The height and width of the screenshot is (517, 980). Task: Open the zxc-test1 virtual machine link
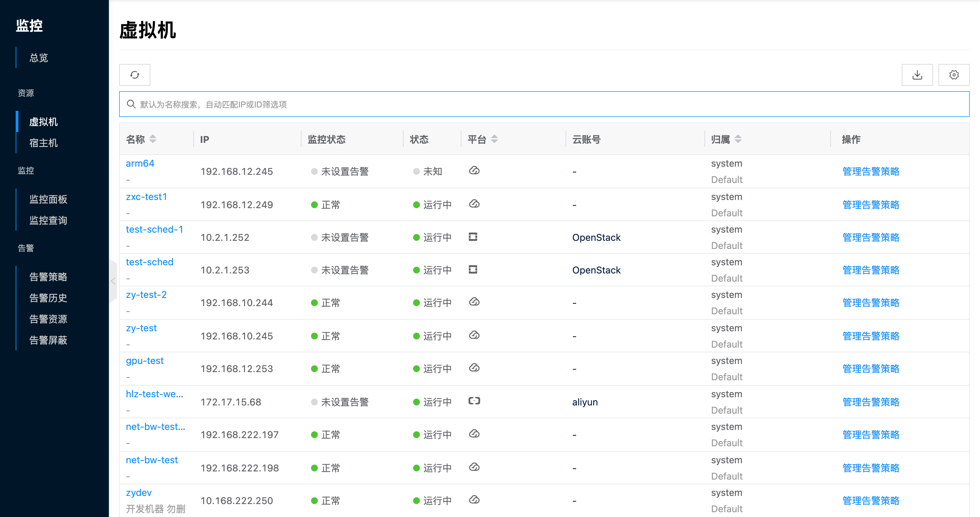click(x=146, y=197)
